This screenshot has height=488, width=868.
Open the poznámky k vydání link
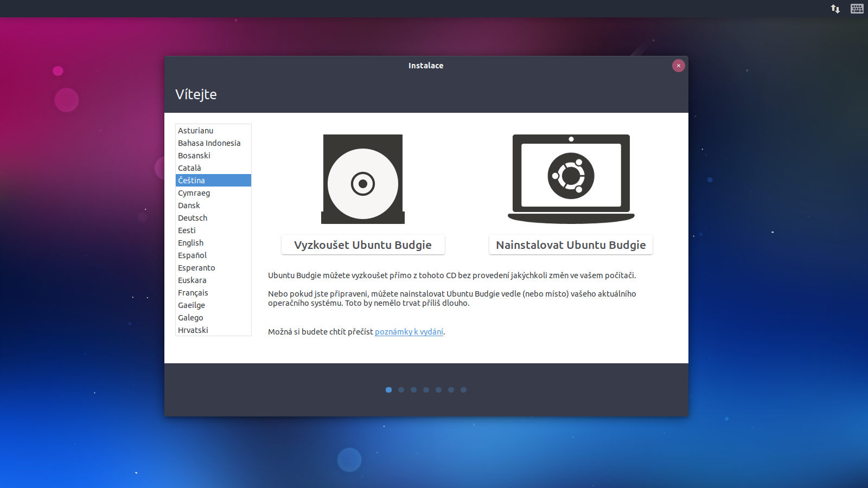point(409,332)
